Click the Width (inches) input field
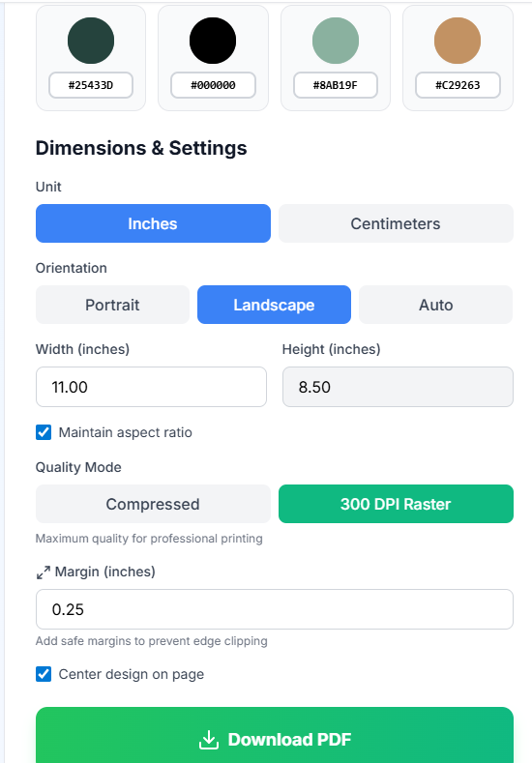Screen dimensions: 532x763 151,387
